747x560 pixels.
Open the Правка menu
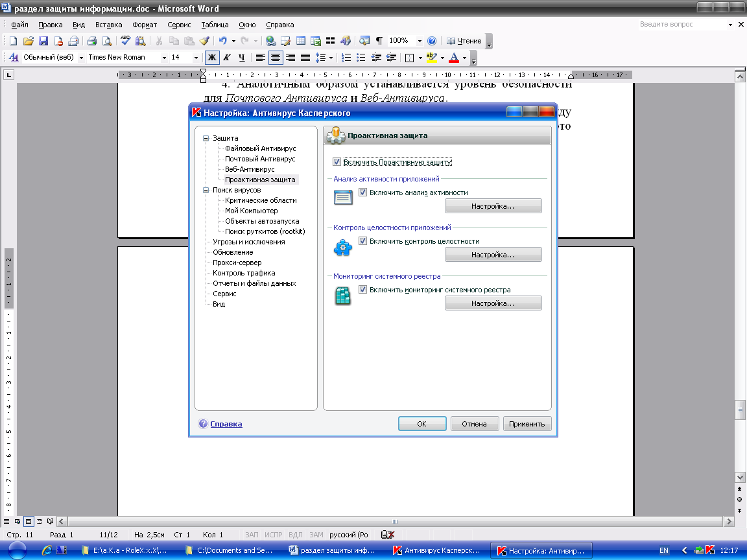51,25
